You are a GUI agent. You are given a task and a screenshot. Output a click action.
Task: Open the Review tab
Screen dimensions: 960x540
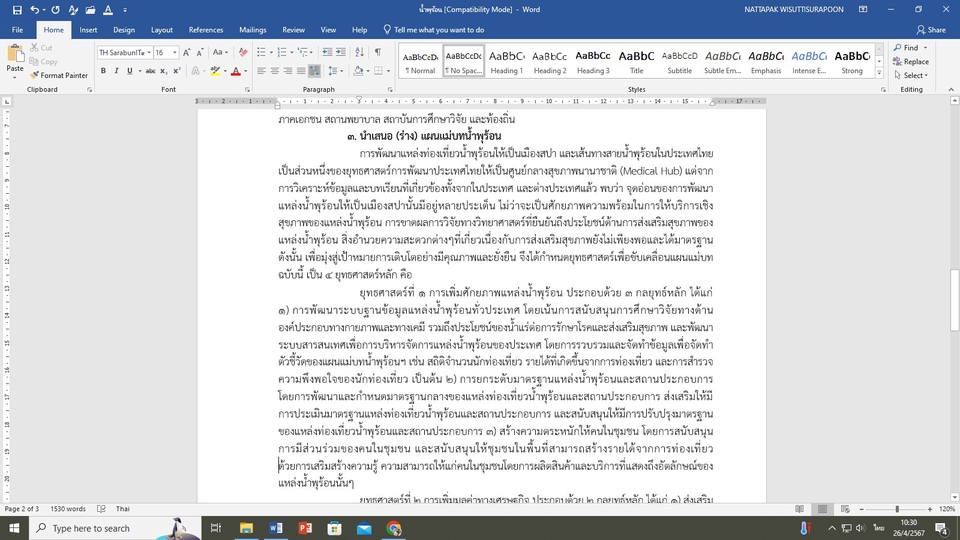pos(293,29)
